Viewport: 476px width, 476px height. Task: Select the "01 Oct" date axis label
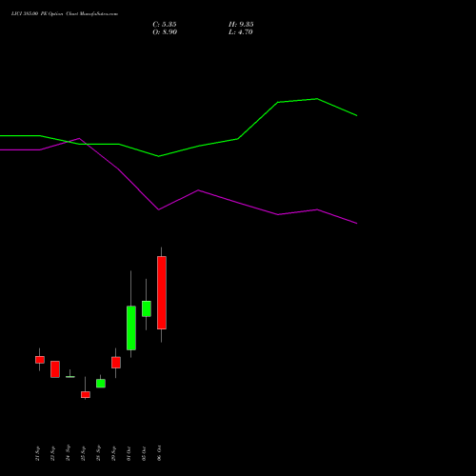tap(129, 453)
